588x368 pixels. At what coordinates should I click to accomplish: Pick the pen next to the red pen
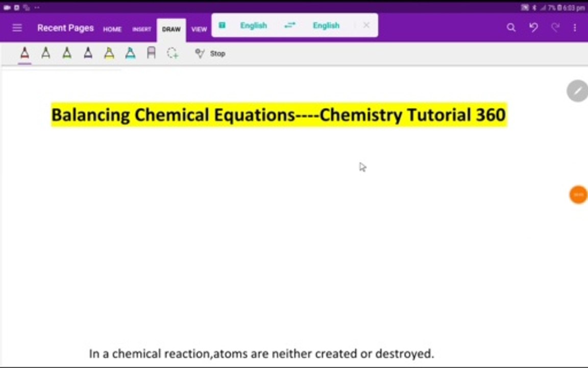(46, 53)
